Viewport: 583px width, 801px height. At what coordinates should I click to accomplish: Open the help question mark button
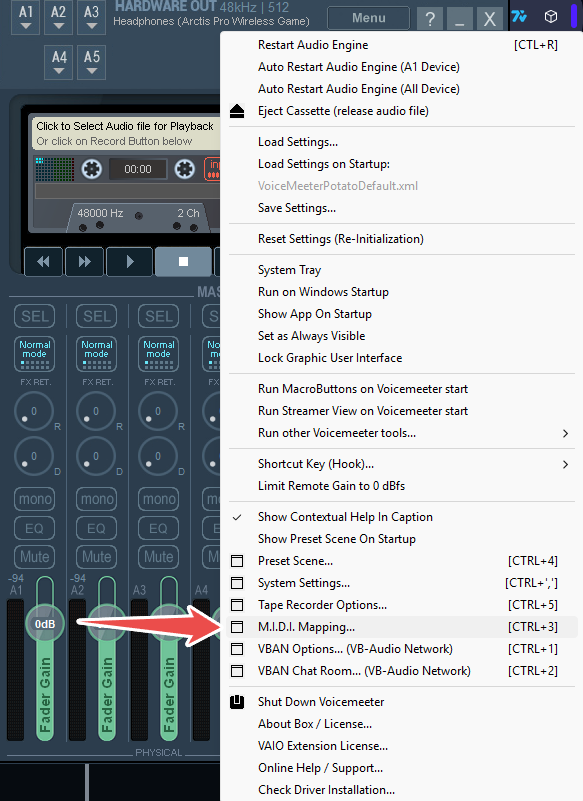point(430,19)
